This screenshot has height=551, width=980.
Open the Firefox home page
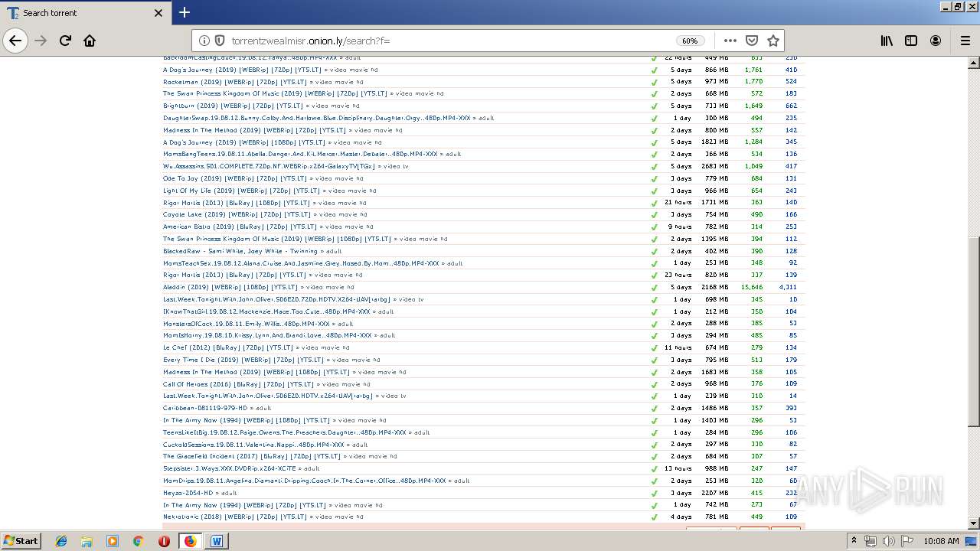[90, 41]
